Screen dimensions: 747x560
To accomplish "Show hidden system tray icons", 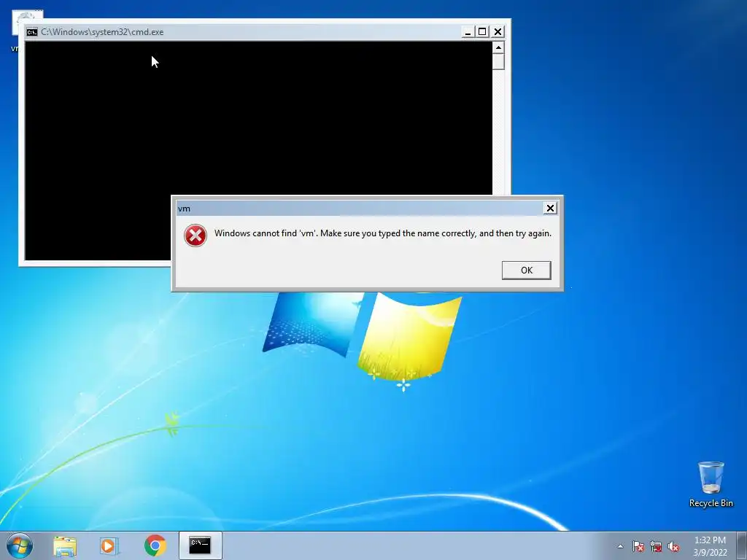I will tap(620, 546).
